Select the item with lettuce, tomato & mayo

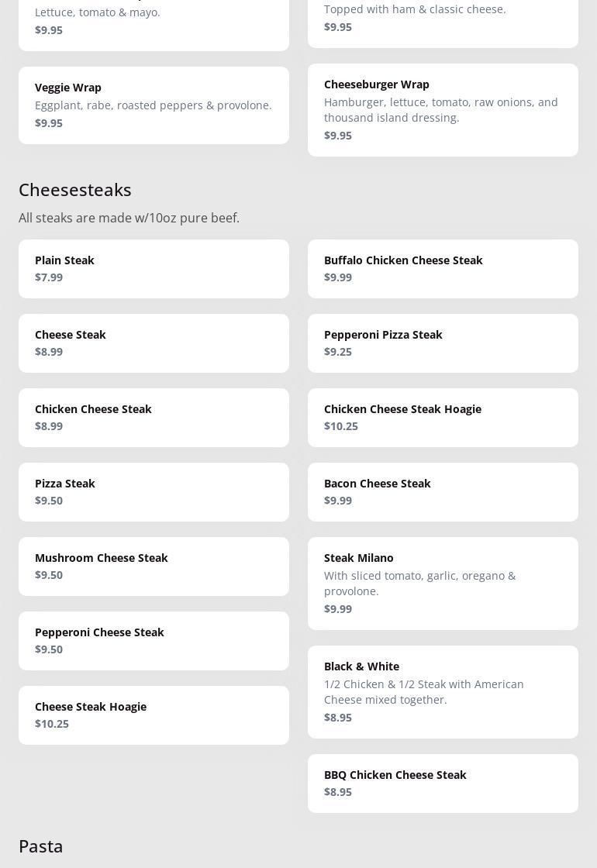pyautogui.click(x=154, y=22)
